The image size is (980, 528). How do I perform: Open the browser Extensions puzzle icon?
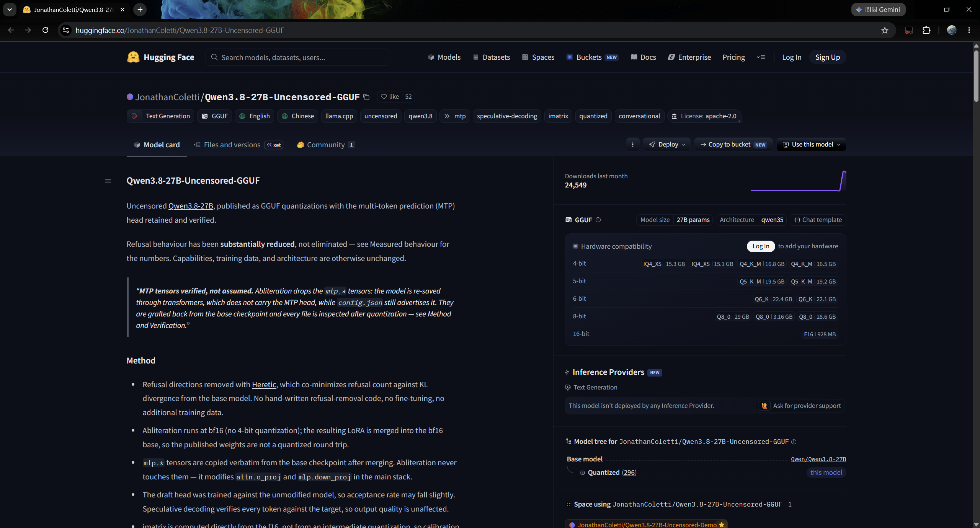[926, 30]
